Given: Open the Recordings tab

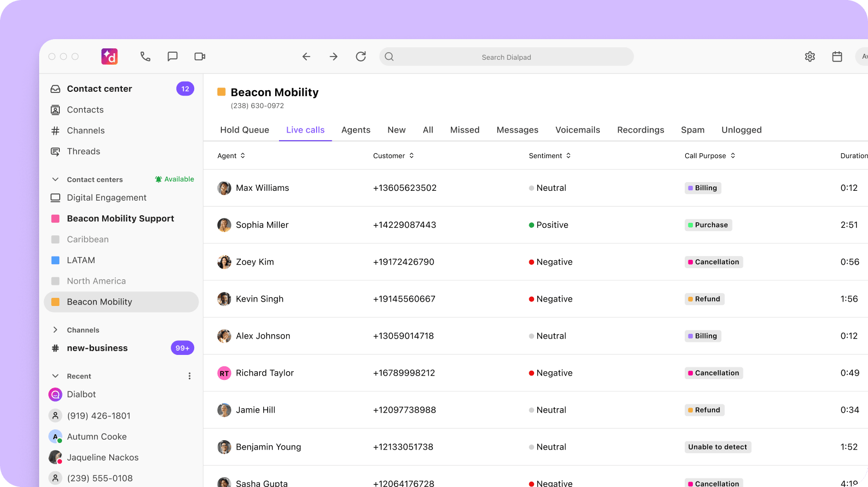Looking at the screenshot, I should coord(641,130).
